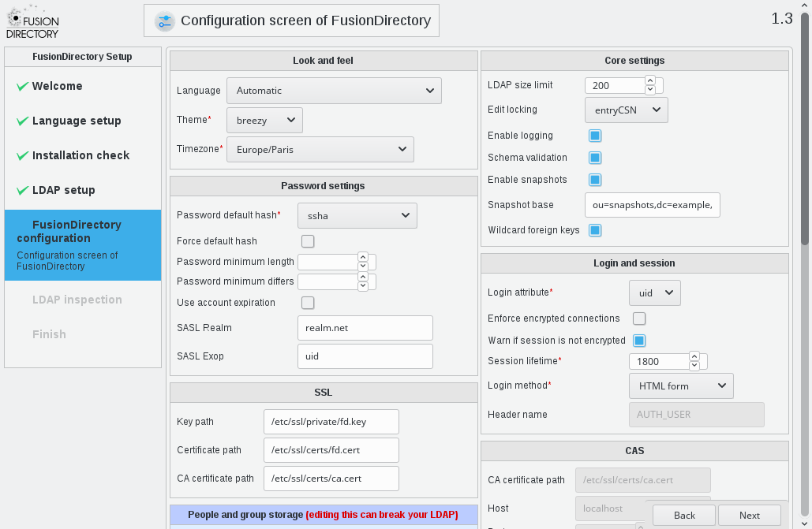This screenshot has width=812, height=529.
Task: Uncheck Warn if session is not encrypted
Action: coord(639,341)
